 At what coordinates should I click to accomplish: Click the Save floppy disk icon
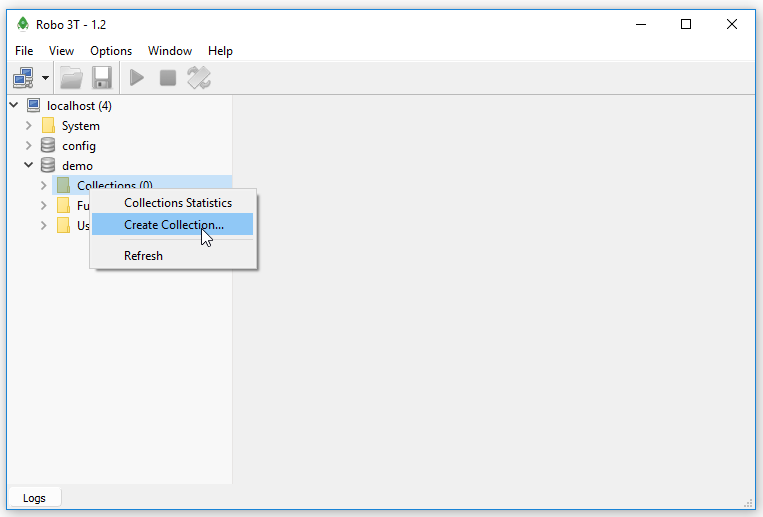click(x=102, y=78)
